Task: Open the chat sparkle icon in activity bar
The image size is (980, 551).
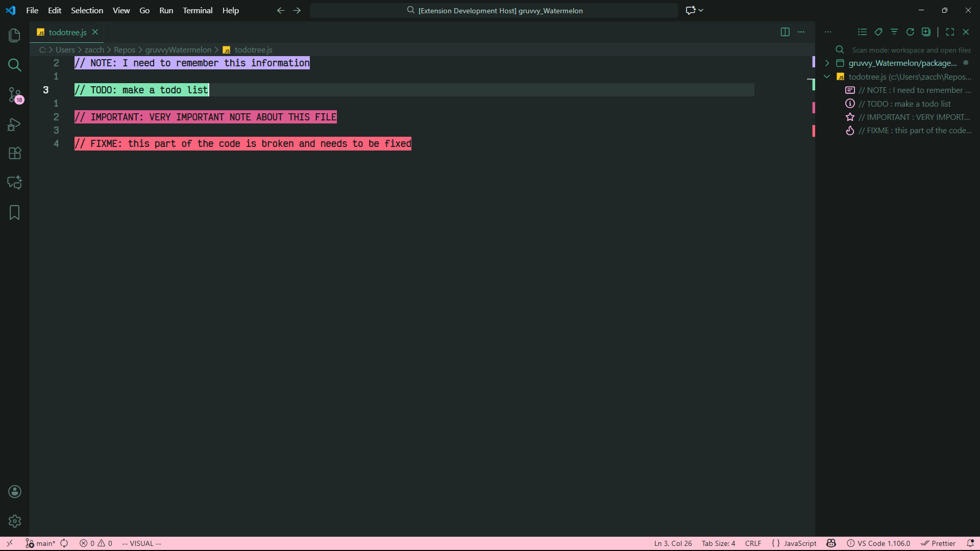Action: 14,183
